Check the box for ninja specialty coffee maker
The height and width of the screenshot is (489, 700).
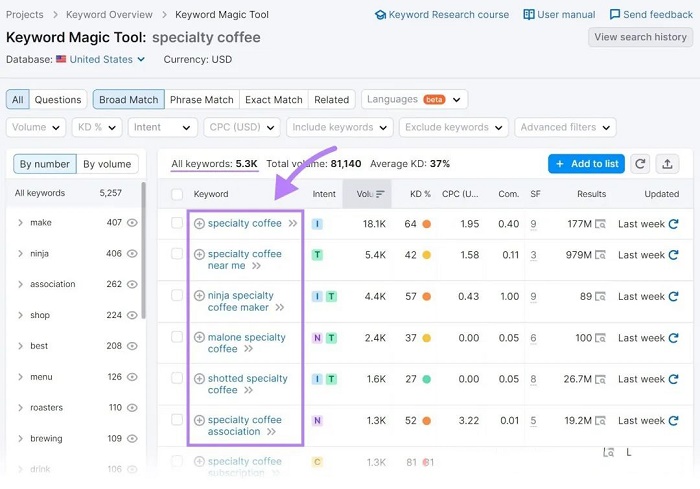coord(177,295)
